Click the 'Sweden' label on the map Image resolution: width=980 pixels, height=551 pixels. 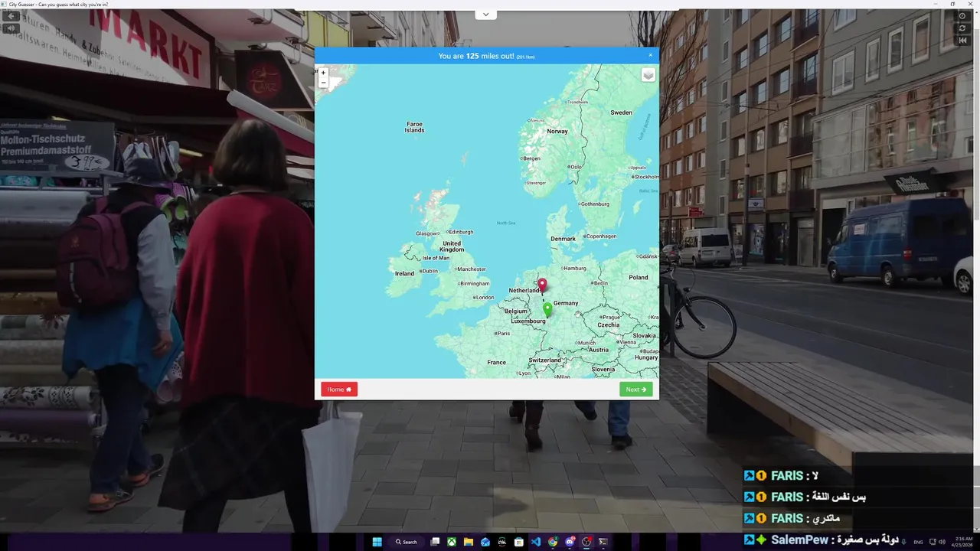tap(621, 112)
